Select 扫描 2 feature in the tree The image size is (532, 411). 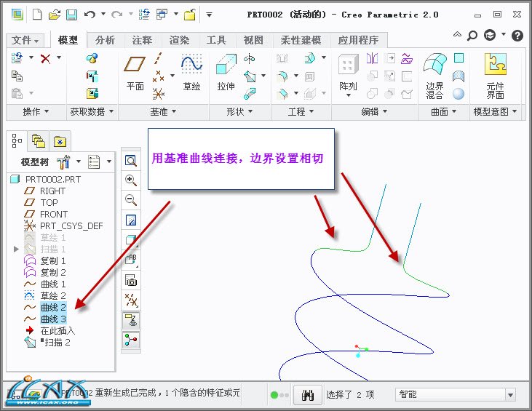point(56,343)
